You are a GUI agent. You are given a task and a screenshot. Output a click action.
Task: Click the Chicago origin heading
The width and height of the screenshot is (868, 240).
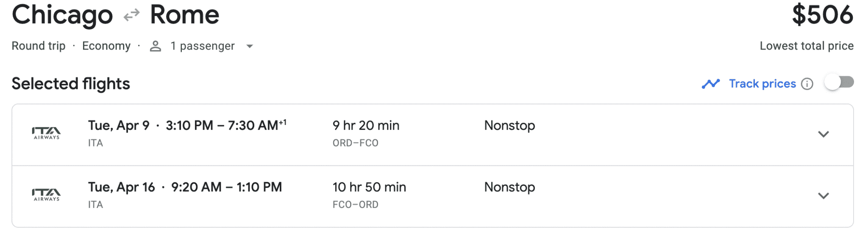(x=62, y=15)
